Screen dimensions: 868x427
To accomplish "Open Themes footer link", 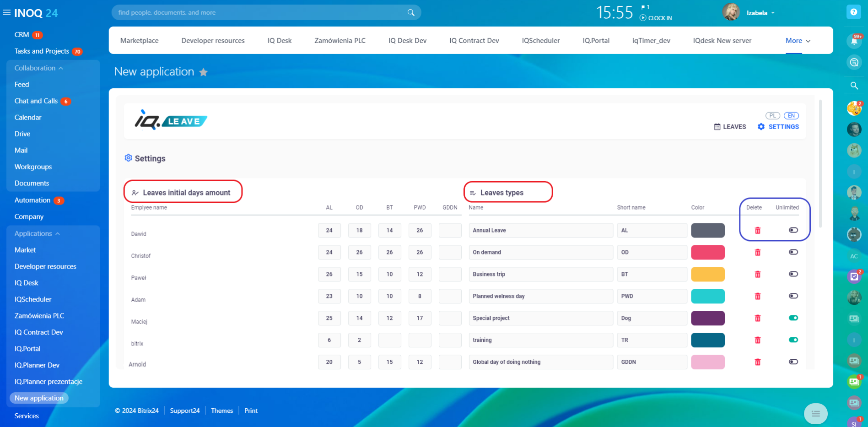I will (x=222, y=411).
